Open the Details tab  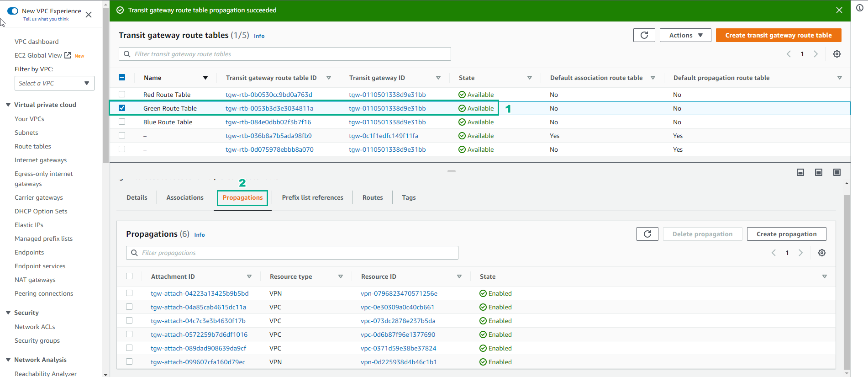[x=137, y=197]
